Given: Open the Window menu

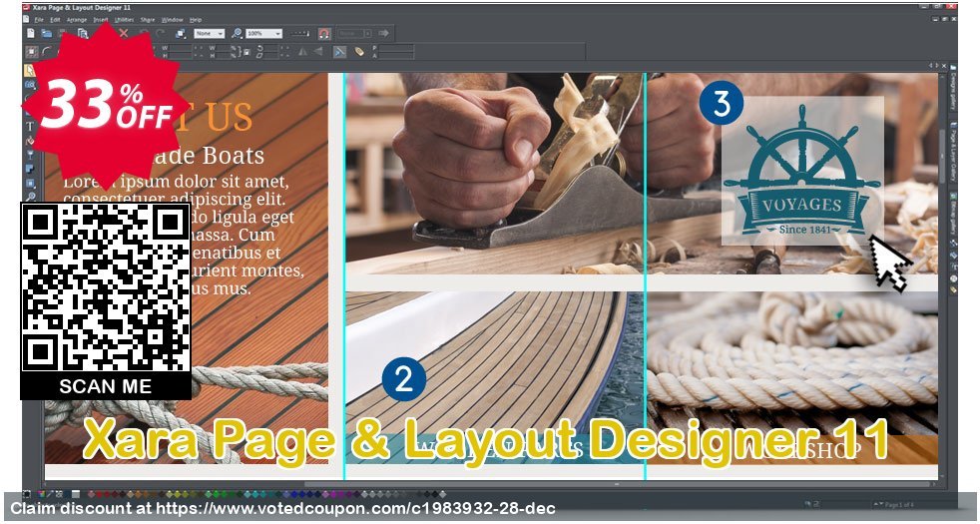Looking at the screenshot, I should click(x=172, y=20).
